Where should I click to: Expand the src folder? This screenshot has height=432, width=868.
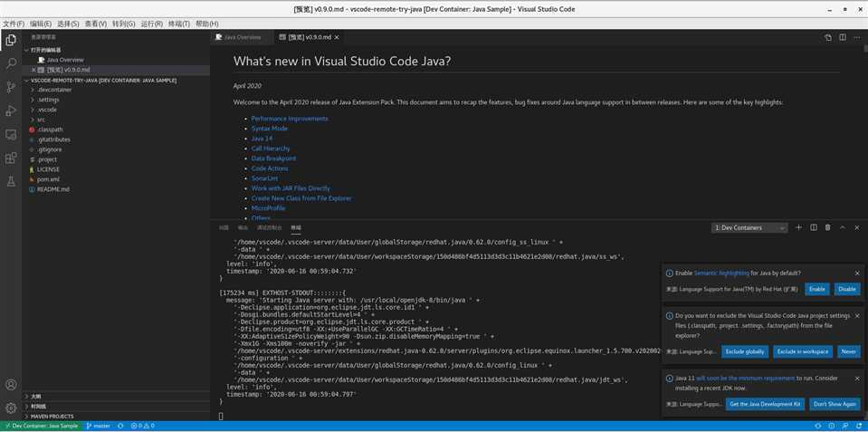116,120
